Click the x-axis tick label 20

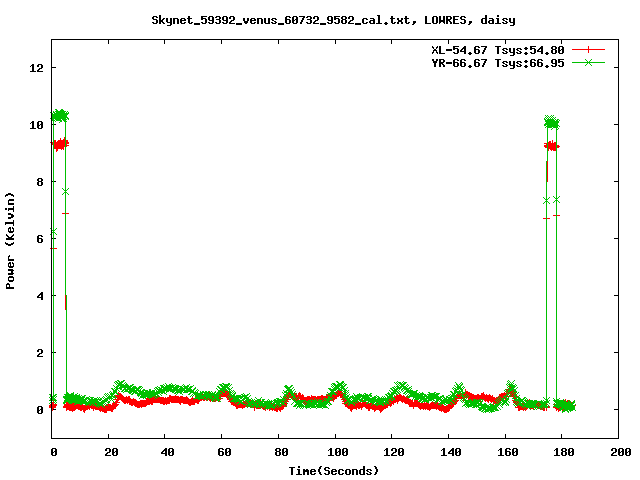click(111, 452)
